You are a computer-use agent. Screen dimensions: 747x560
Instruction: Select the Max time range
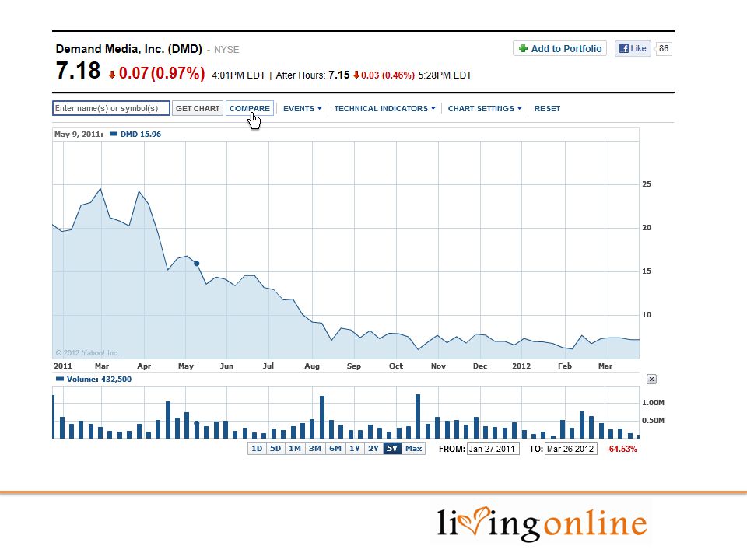(x=413, y=449)
